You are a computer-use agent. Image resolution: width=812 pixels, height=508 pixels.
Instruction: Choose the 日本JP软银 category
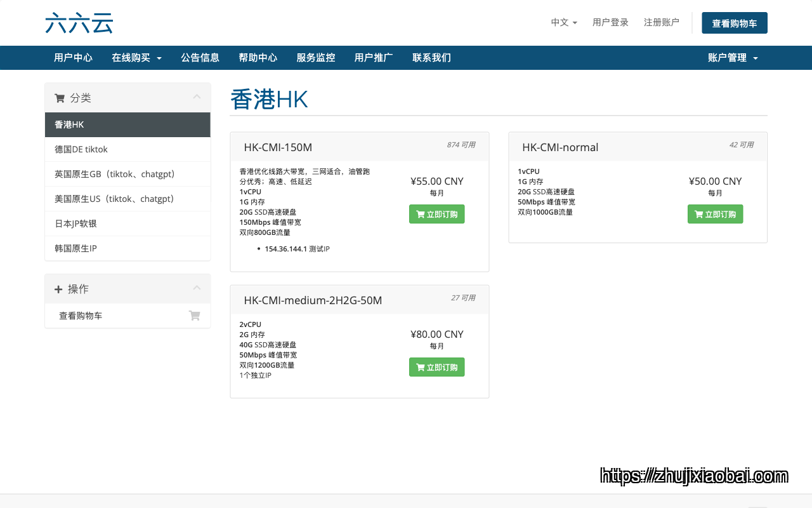pyautogui.click(x=128, y=224)
